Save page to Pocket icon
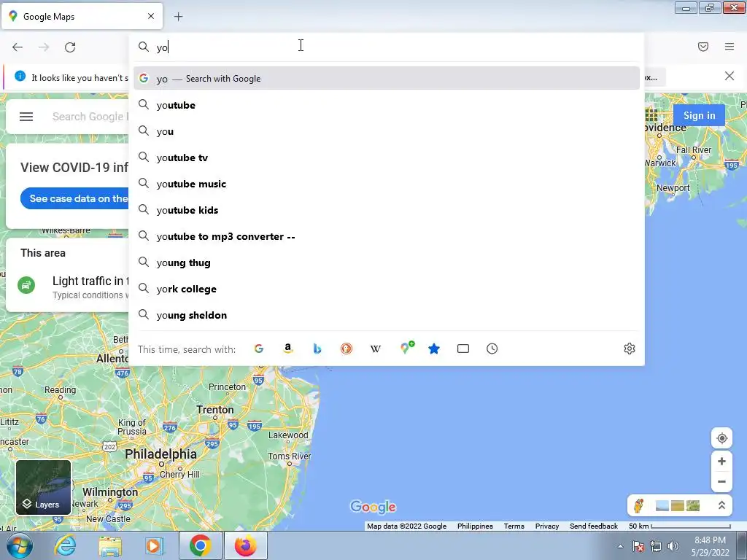This screenshot has height=560, width=747. tap(703, 47)
